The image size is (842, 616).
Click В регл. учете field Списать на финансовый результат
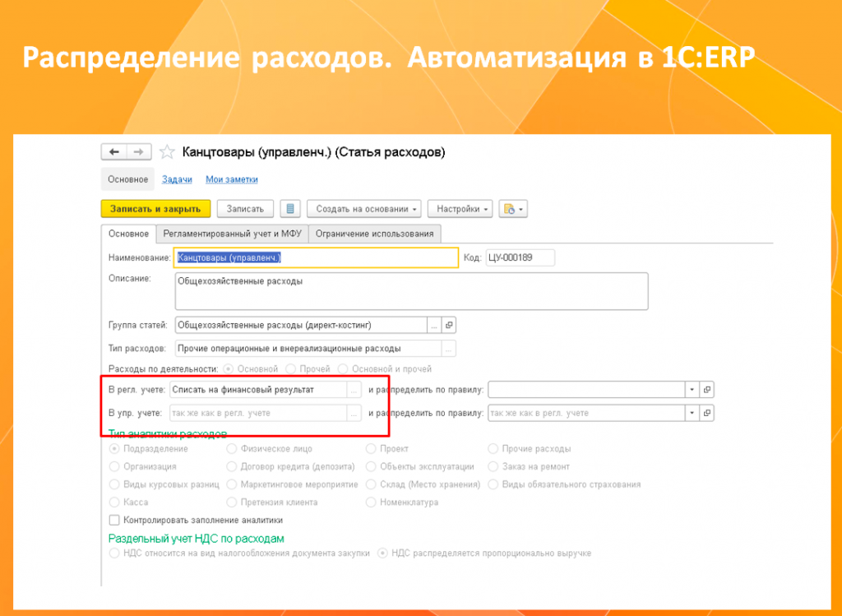(257, 390)
